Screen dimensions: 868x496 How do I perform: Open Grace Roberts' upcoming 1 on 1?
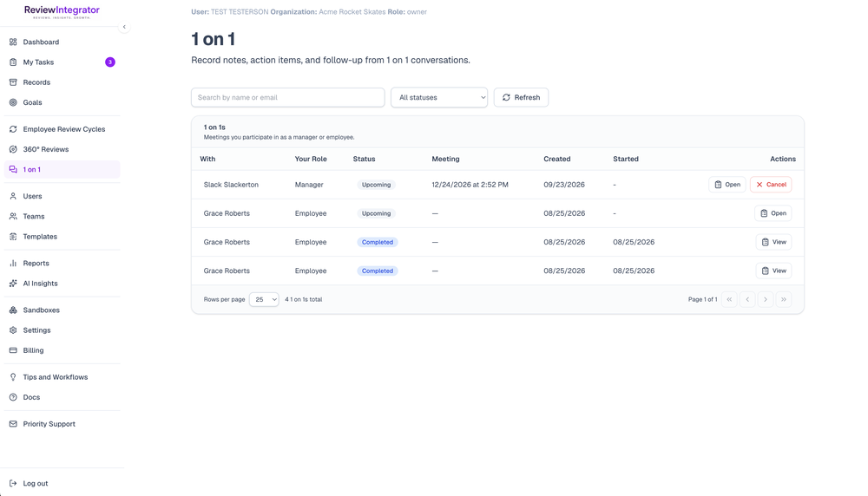[773, 213]
